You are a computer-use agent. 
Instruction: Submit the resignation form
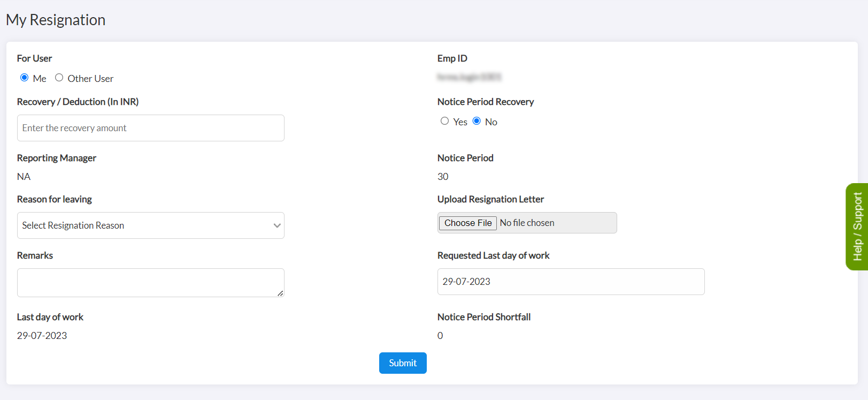[x=403, y=363]
